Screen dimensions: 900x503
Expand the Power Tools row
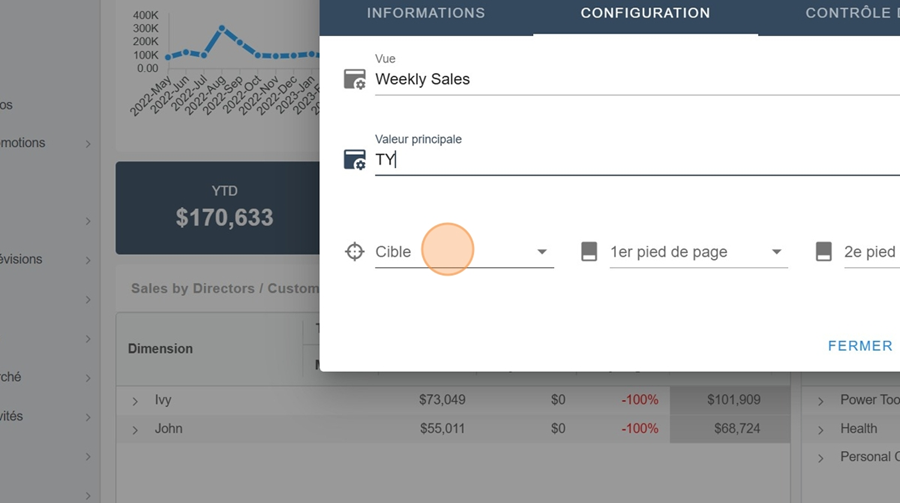pyautogui.click(x=820, y=401)
